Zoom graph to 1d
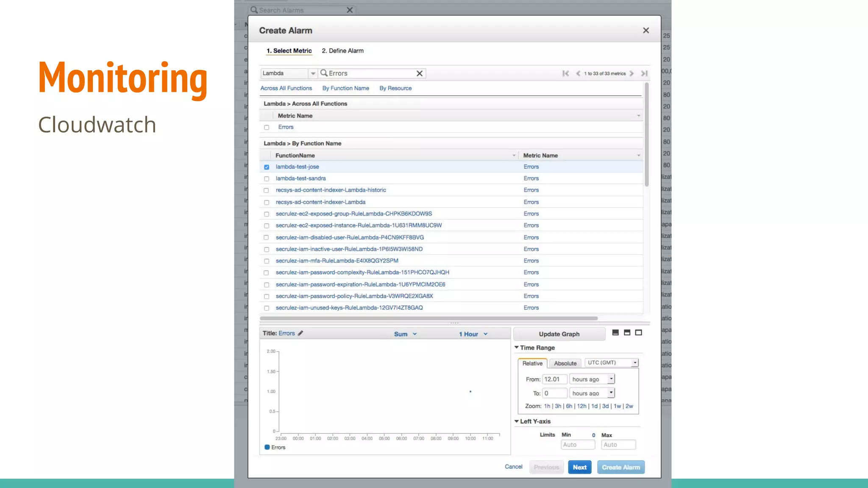Screen dimensions: 868x488 pos(594,406)
